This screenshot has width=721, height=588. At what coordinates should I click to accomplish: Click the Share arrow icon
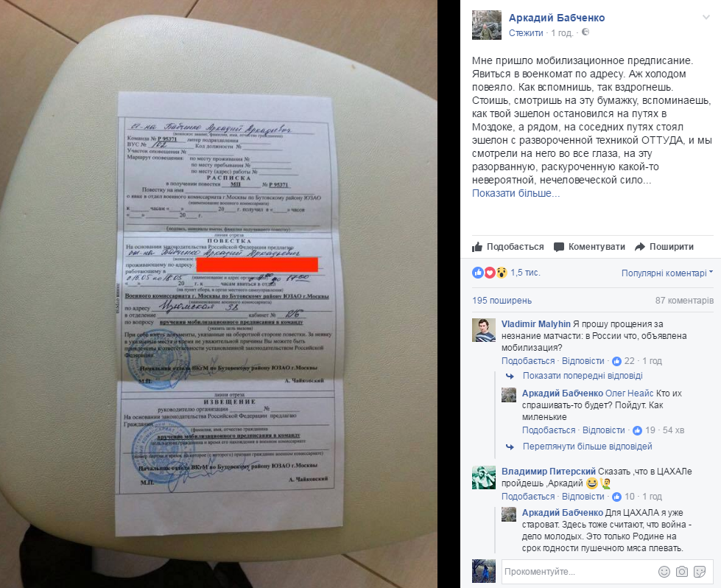[639, 247]
